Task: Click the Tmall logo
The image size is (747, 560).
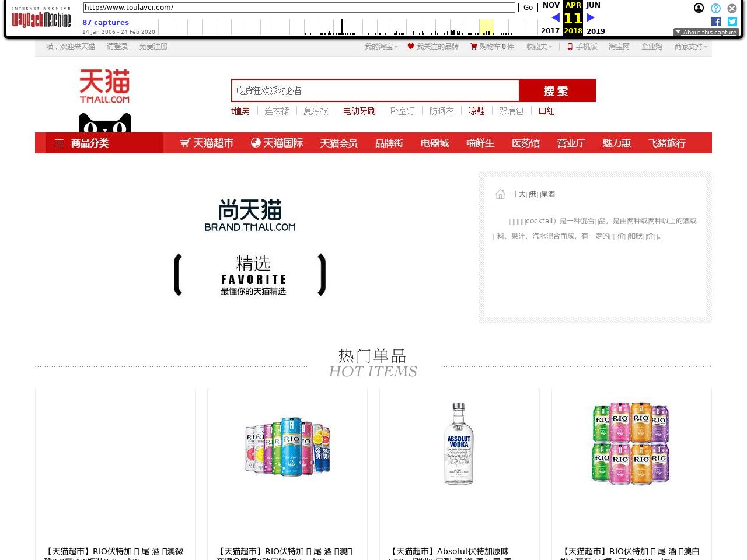Action: coord(104,86)
